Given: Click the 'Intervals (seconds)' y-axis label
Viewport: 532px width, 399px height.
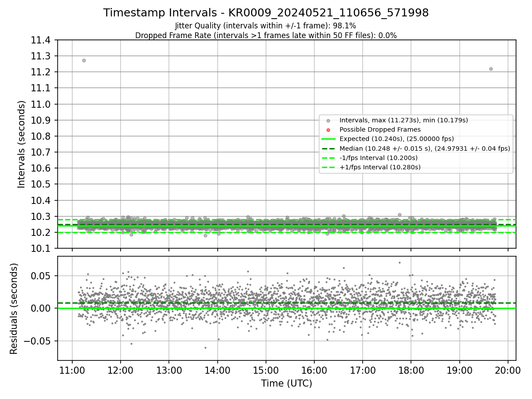Looking at the screenshot, I should tap(21, 144).
